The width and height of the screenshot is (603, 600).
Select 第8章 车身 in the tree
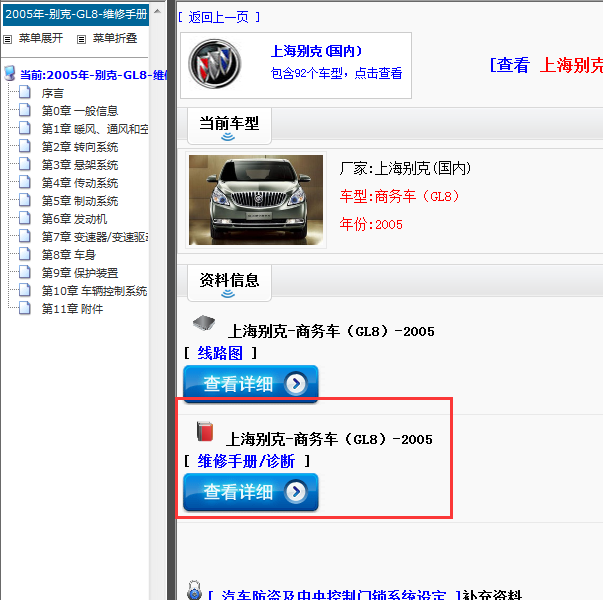(x=69, y=255)
